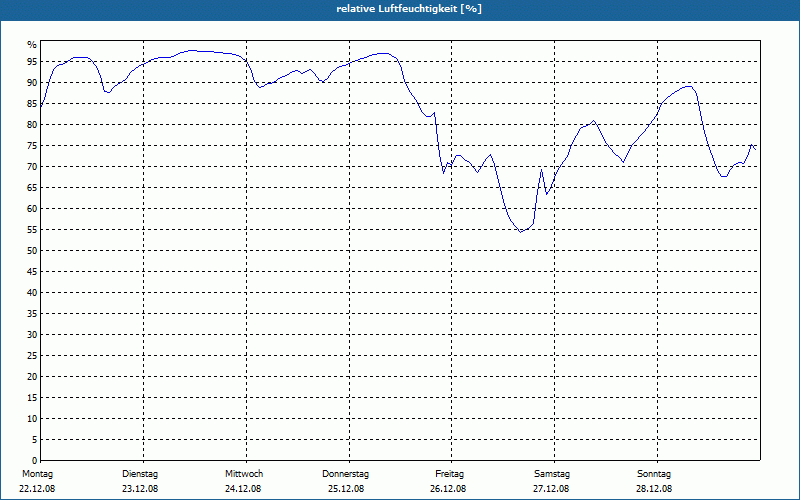Select the '22.12.08' date label
This screenshot has width=800, height=500.
[x=37, y=489]
